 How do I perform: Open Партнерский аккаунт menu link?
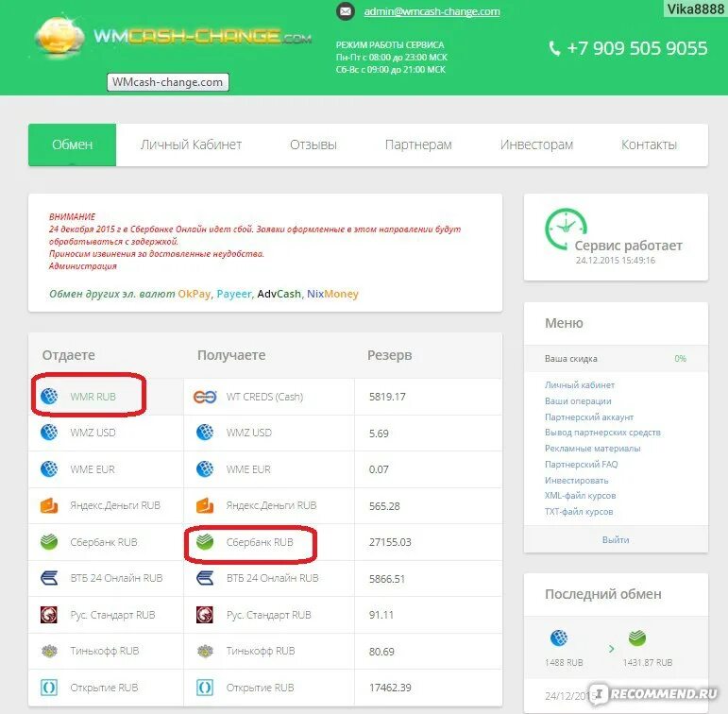coord(589,417)
